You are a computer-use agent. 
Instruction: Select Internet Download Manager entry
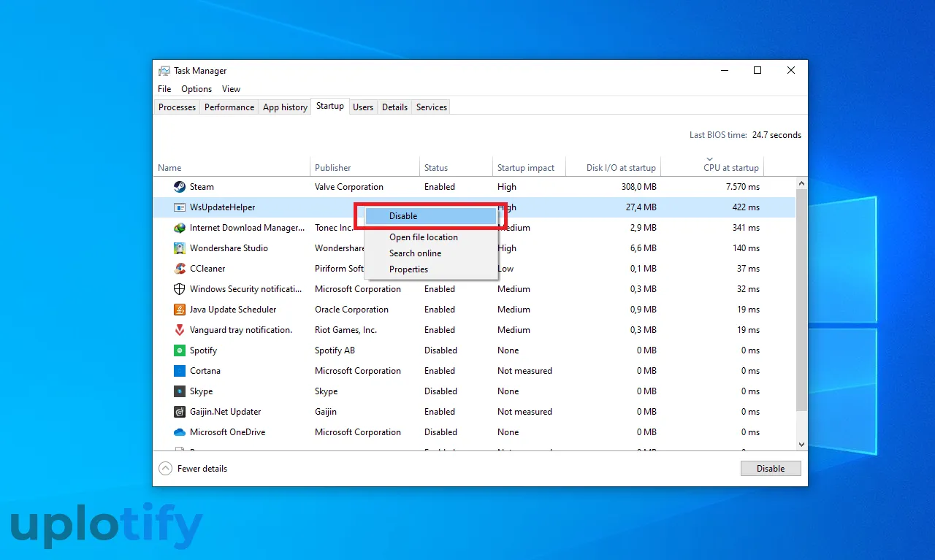(247, 228)
